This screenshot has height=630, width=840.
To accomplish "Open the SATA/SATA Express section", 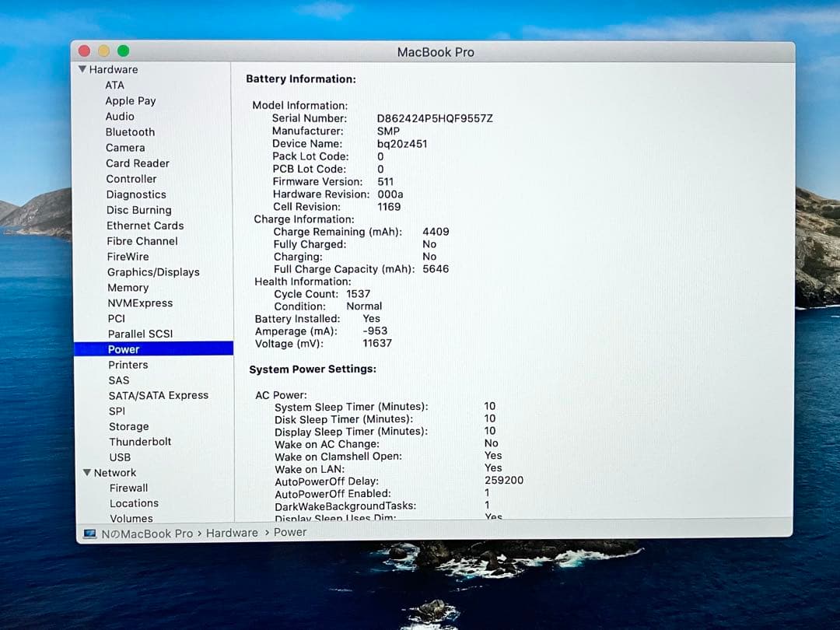I will tap(159, 395).
